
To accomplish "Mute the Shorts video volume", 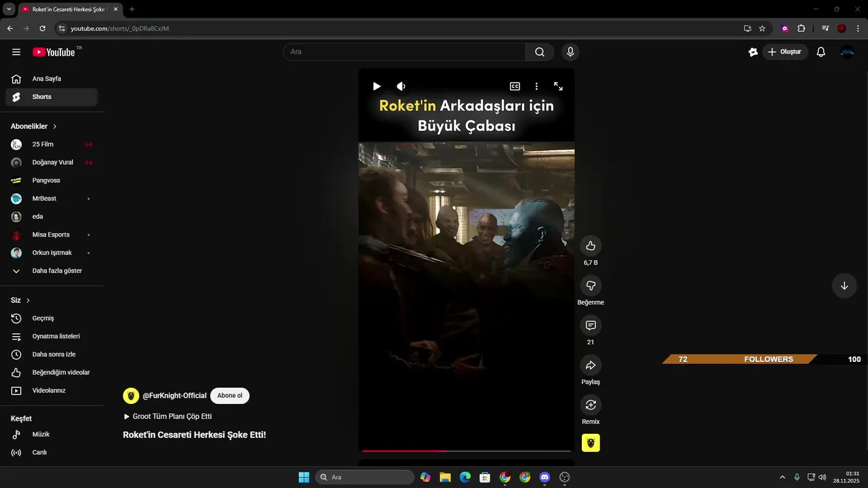I will [401, 86].
